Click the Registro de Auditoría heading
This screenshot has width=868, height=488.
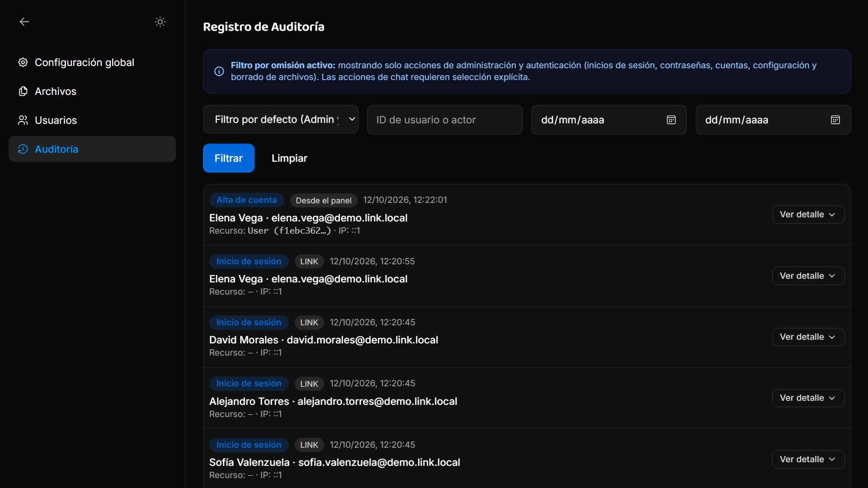pos(264,27)
